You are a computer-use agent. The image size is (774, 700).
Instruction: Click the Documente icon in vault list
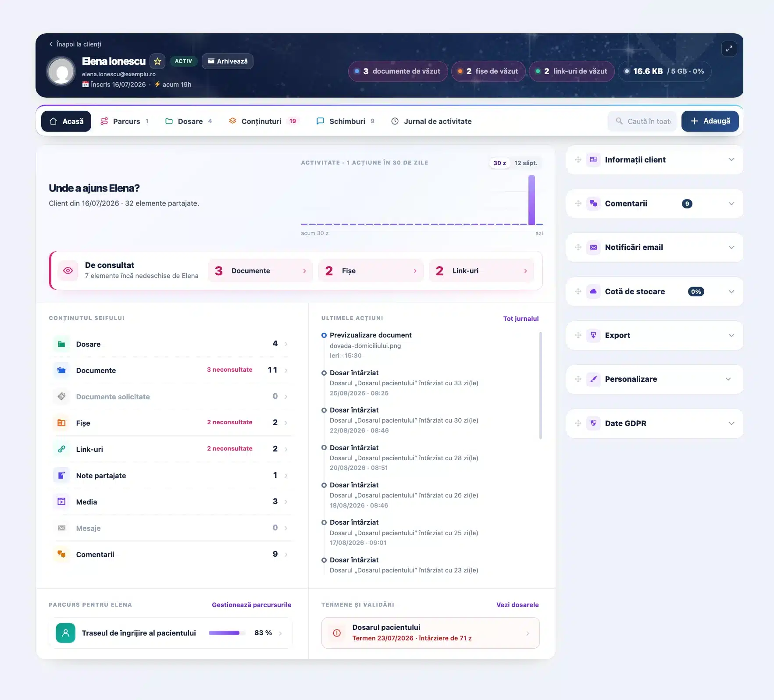(62, 370)
